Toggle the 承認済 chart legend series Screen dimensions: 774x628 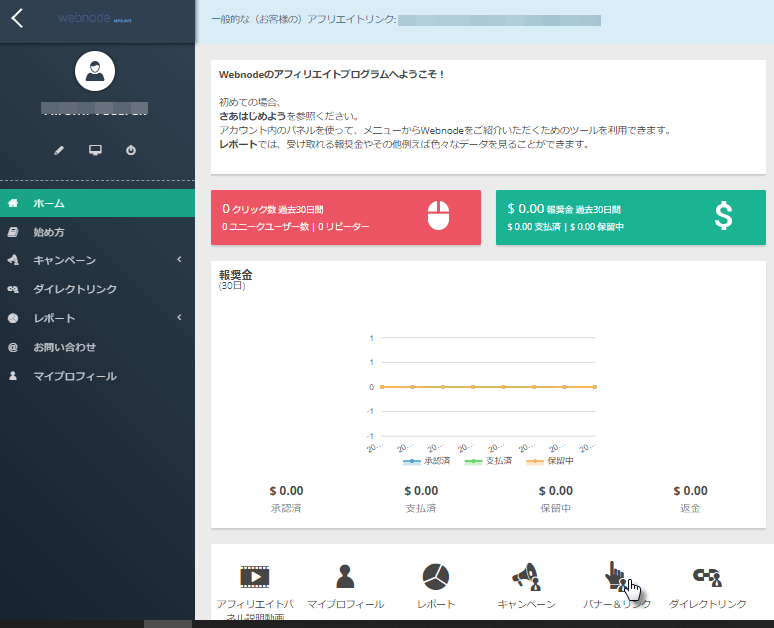426,461
